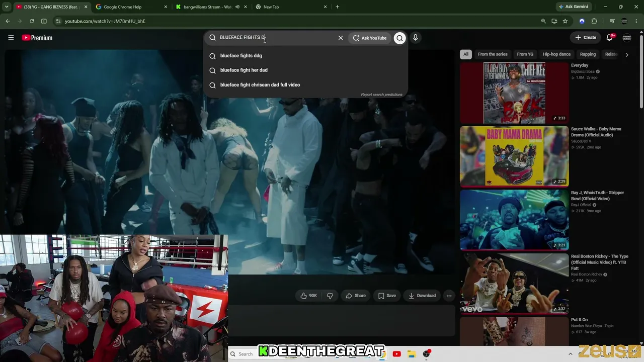Open the "Everyday" video thumbnail
Screen dimensions: 644x362
click(x=514, y=93)
